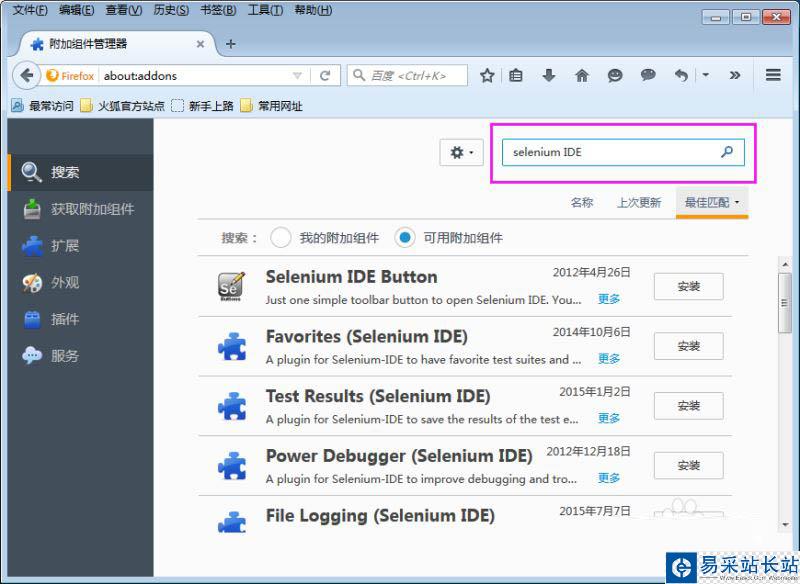Open a new tab with plus button

click(231, 44)
